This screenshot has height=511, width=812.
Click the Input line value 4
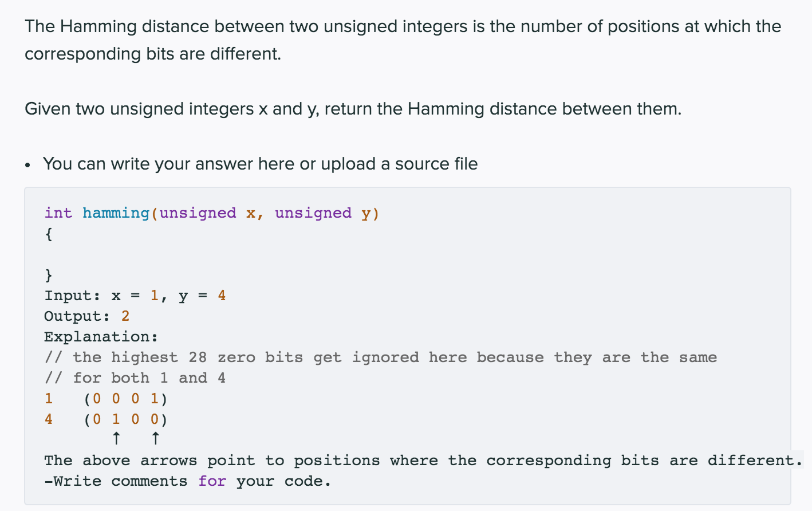click(222, 296)
